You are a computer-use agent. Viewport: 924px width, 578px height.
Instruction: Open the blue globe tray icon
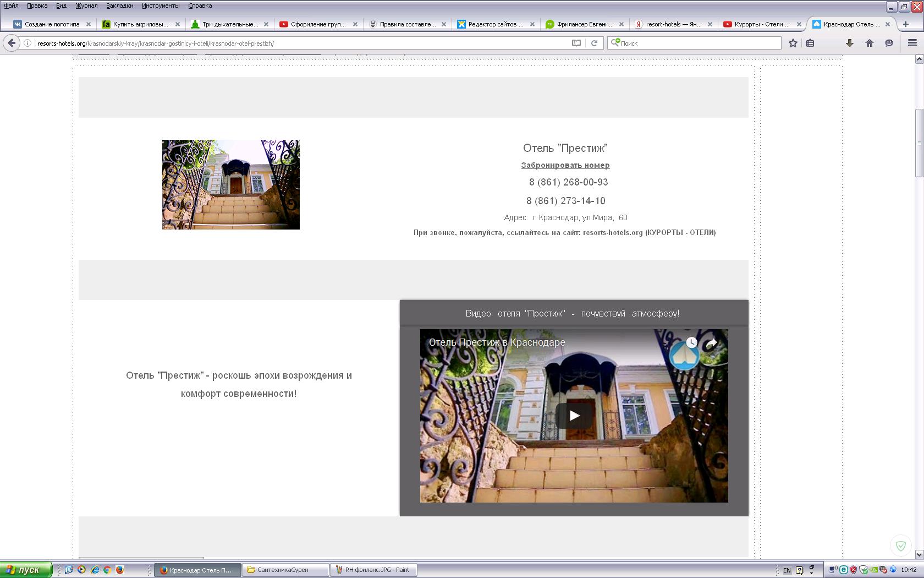pyautogui.click(x=893, y=570)
